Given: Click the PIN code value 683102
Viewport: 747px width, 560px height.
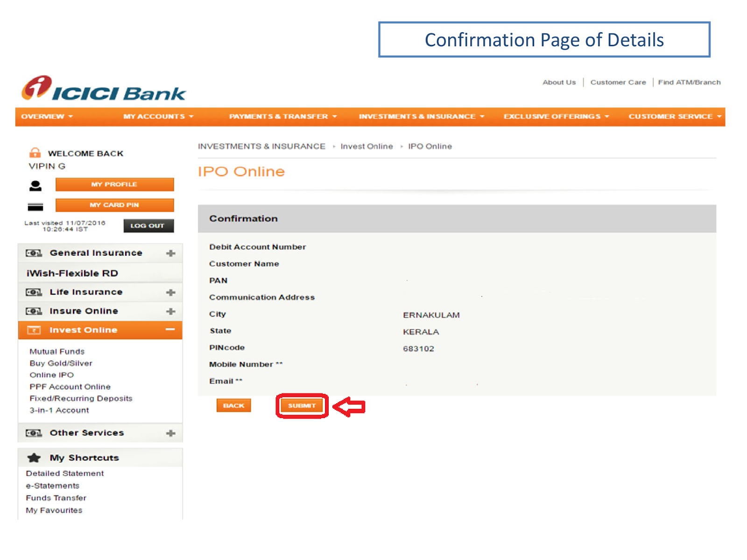Looking at the screenshot, I should tap(419, 349).
